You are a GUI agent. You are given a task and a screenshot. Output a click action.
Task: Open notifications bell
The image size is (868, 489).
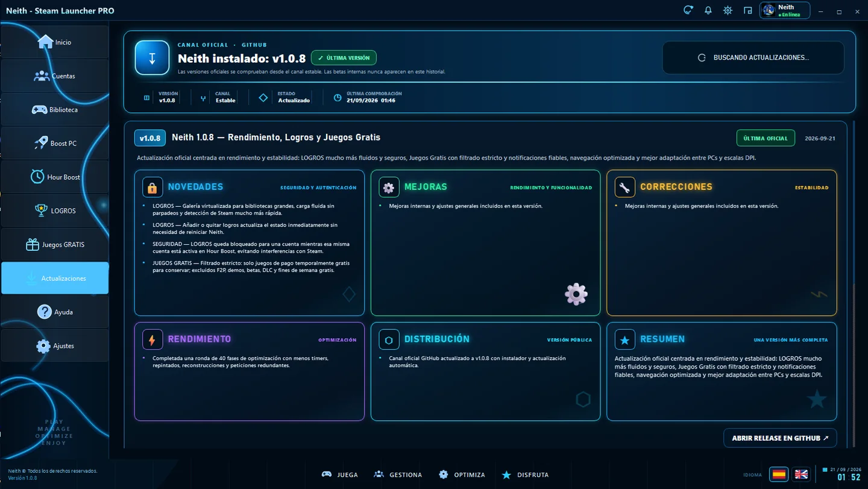(x=708, y=10)
